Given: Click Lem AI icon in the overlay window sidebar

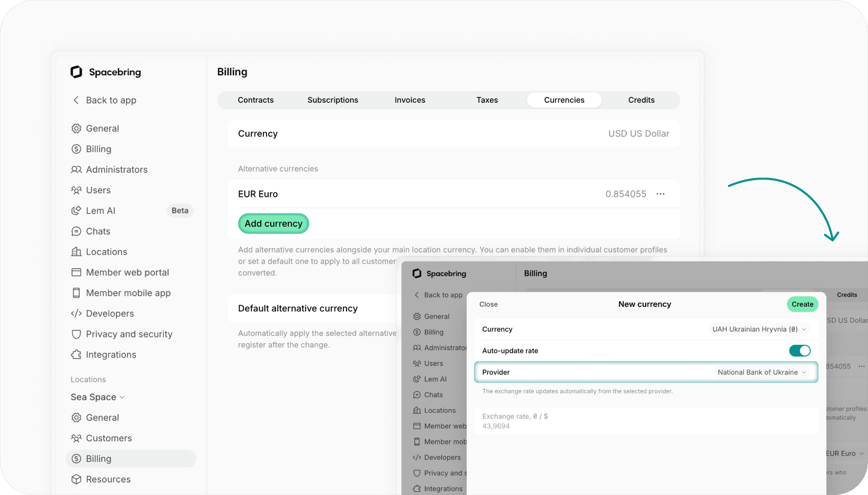Looking at the screenshot, I should coord(417,379).
